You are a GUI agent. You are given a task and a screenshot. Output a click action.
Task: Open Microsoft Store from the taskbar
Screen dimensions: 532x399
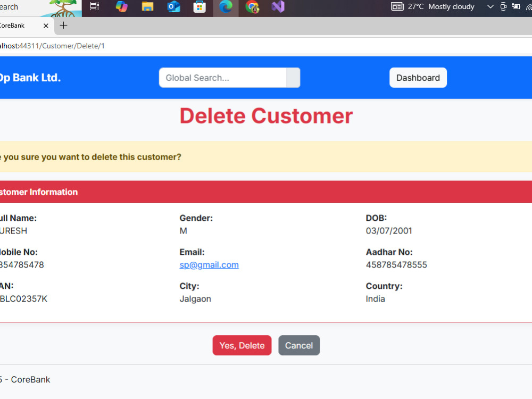pos(199,6)
